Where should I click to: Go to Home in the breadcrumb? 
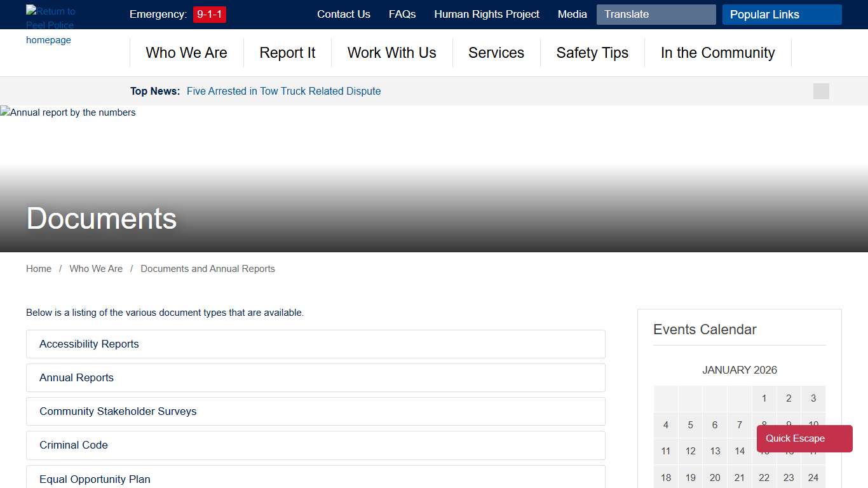pos(39,269)
